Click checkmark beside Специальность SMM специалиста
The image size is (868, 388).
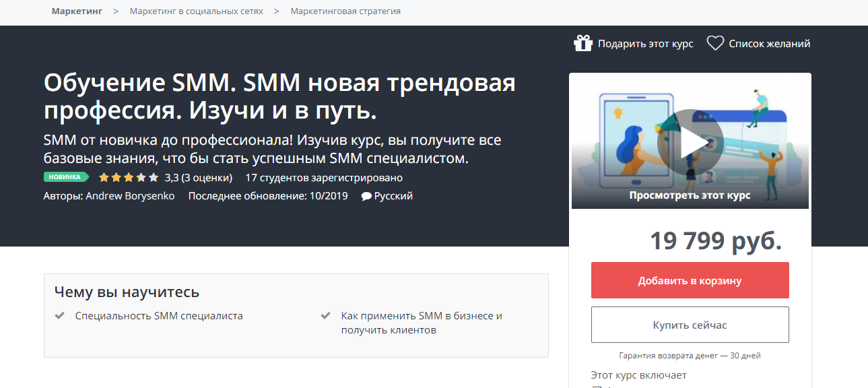click(x=60, y=315)
